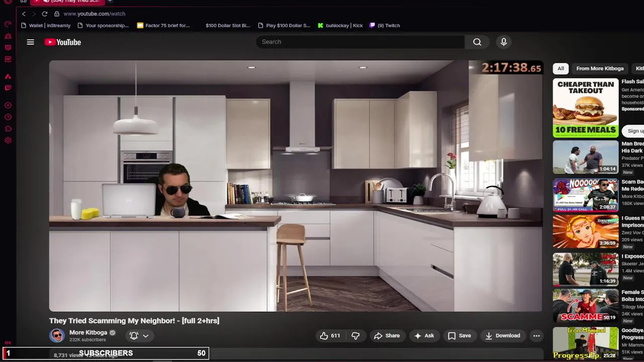Click the ad Sign up button

635,131
